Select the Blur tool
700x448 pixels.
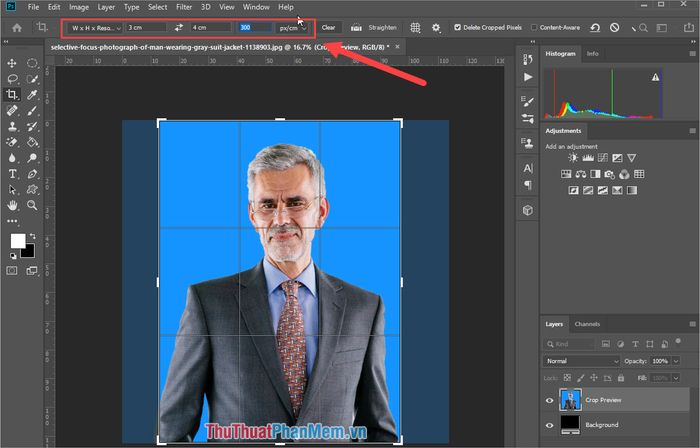tap(12, 158)
